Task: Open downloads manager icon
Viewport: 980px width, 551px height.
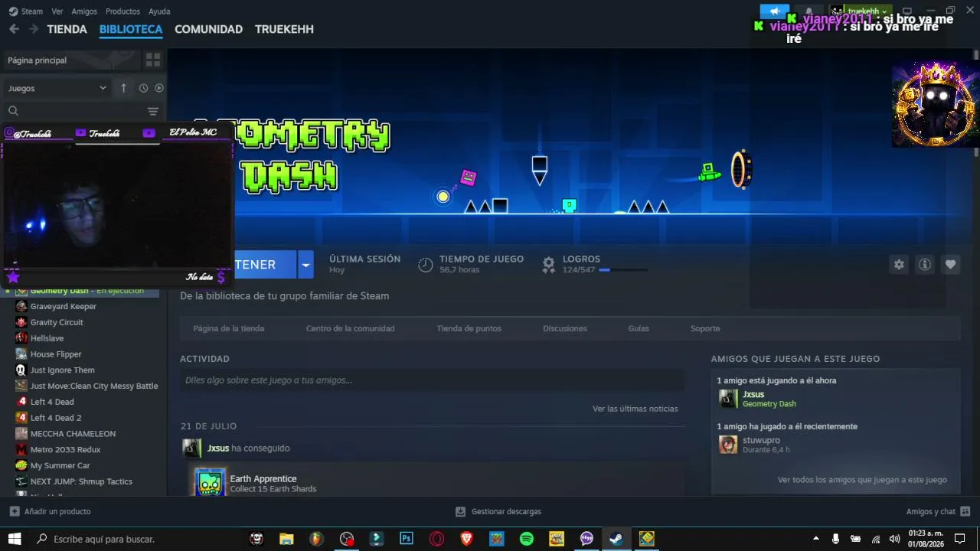Action: click(x=460, y=511)
